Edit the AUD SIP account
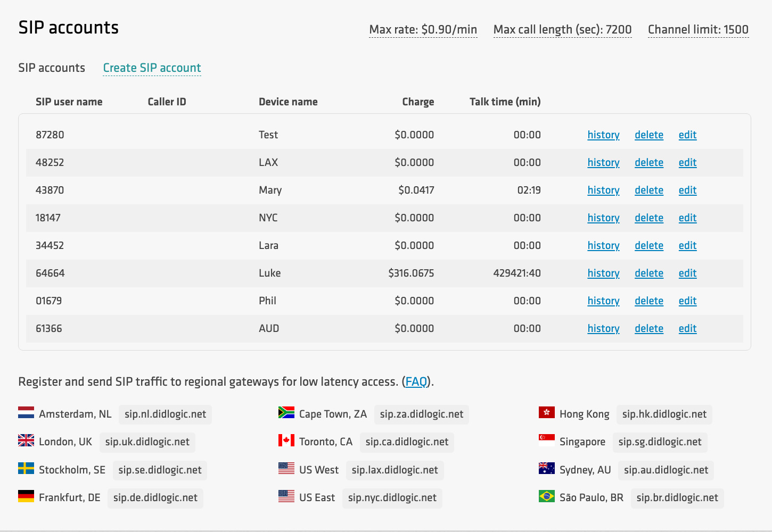The height and width of the screenshot is (532, 772). pos(687,329)
